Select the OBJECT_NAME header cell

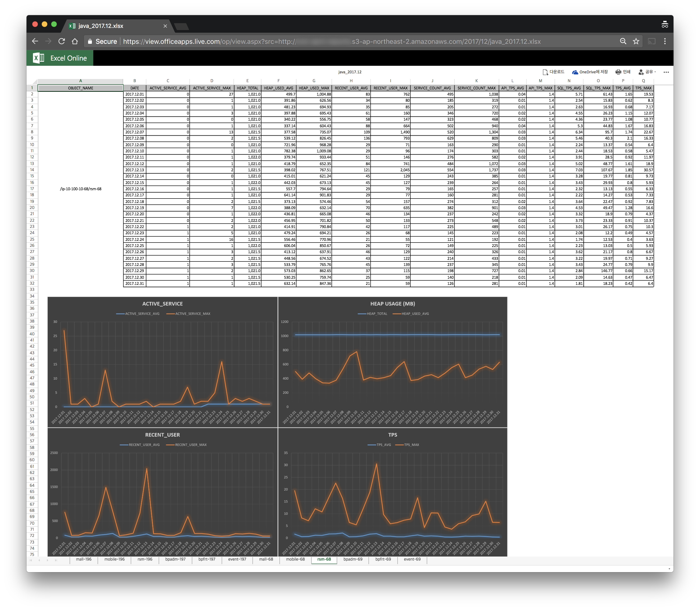pyautogui.click(x=80, y=88)
